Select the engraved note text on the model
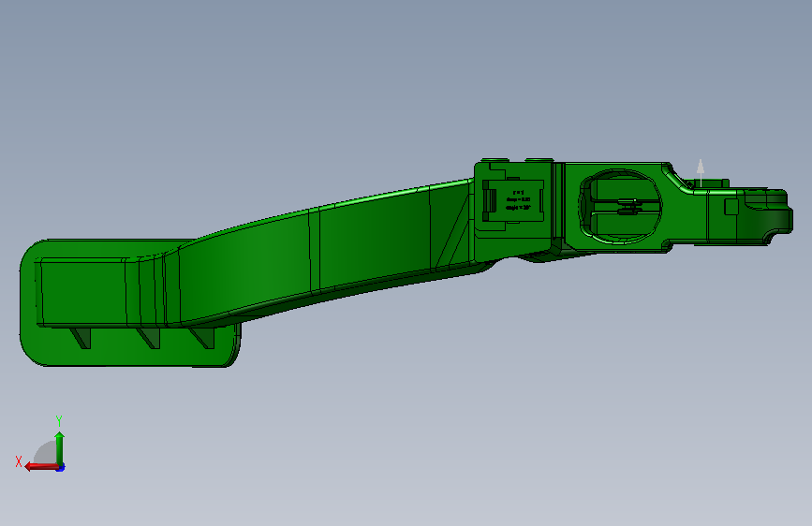This screenshot has height=526, width=812. pos(518,200)
